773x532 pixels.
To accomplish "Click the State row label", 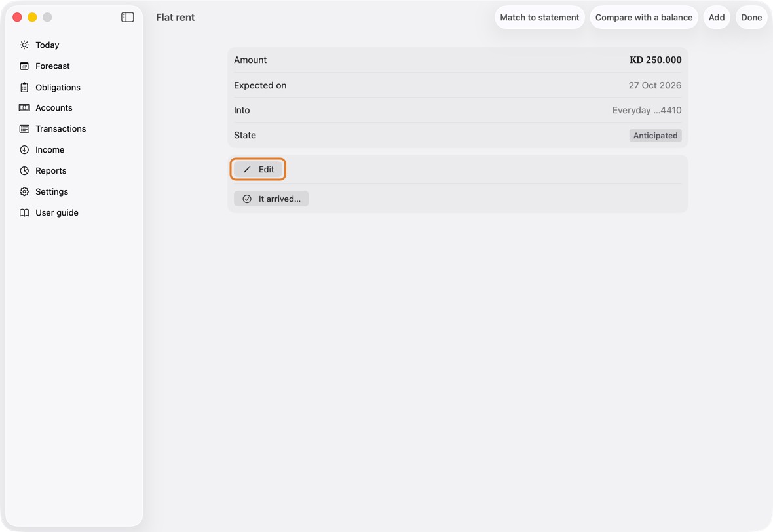I will [x=244, y=135].
